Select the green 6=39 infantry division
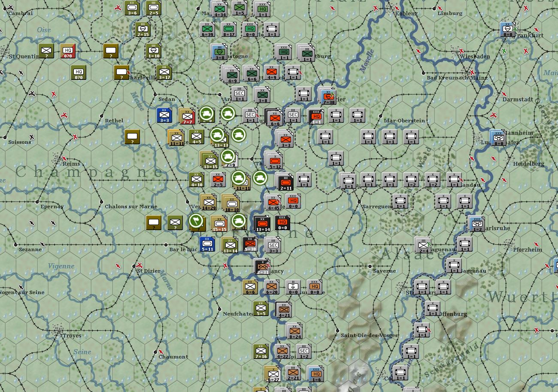558x392 pixels. tap(207, 30)
